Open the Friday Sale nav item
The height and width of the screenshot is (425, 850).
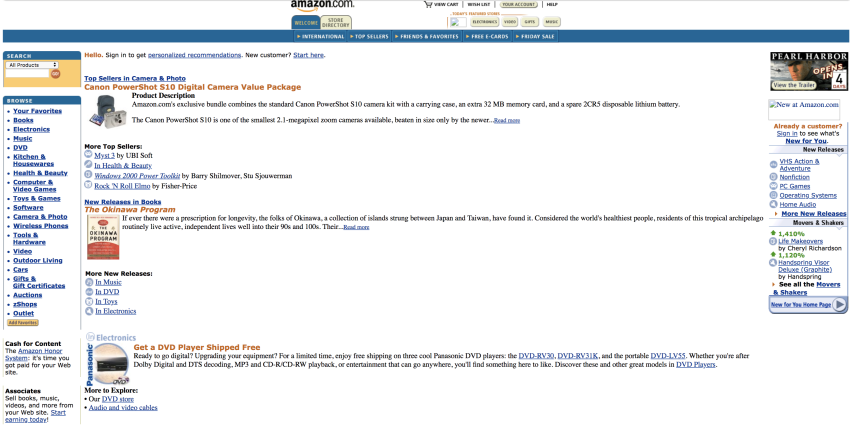click(x=535, y=36)
